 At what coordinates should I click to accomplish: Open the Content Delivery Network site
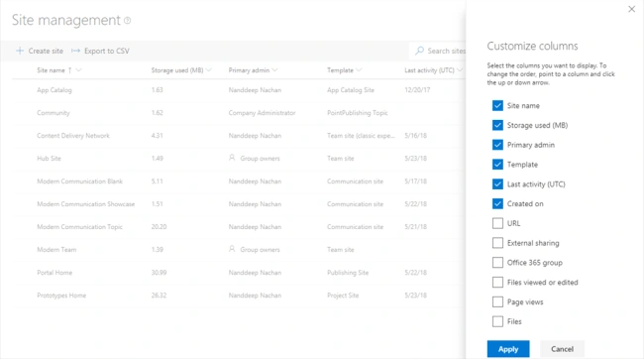[x=73, y=136]
